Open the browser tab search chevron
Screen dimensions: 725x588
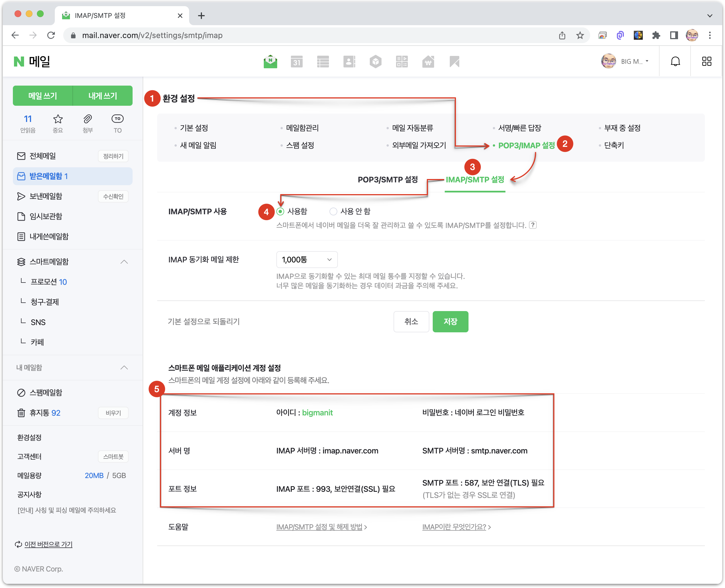tap(710, 16)
